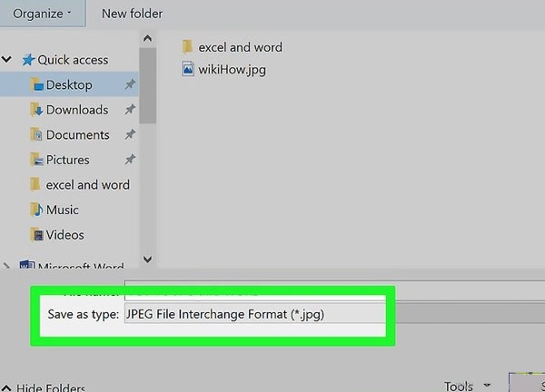Select sidebar 'excel and word' folder

(x=87, y=184)
